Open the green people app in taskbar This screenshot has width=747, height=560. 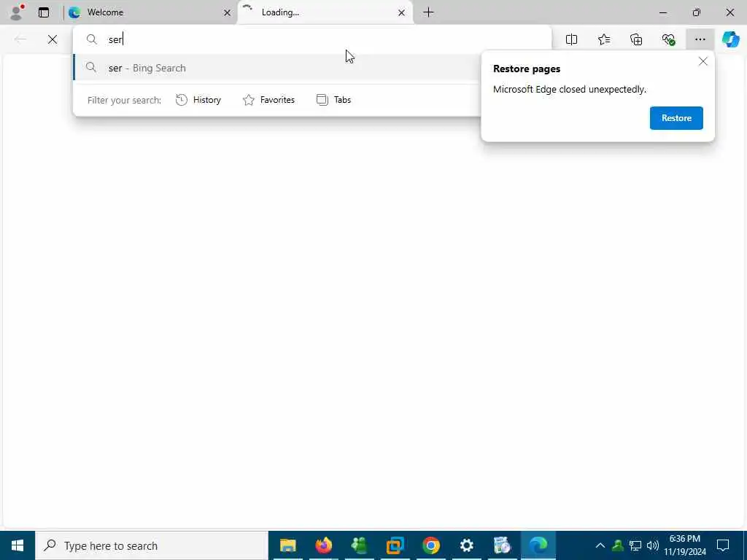click(359, 545)
